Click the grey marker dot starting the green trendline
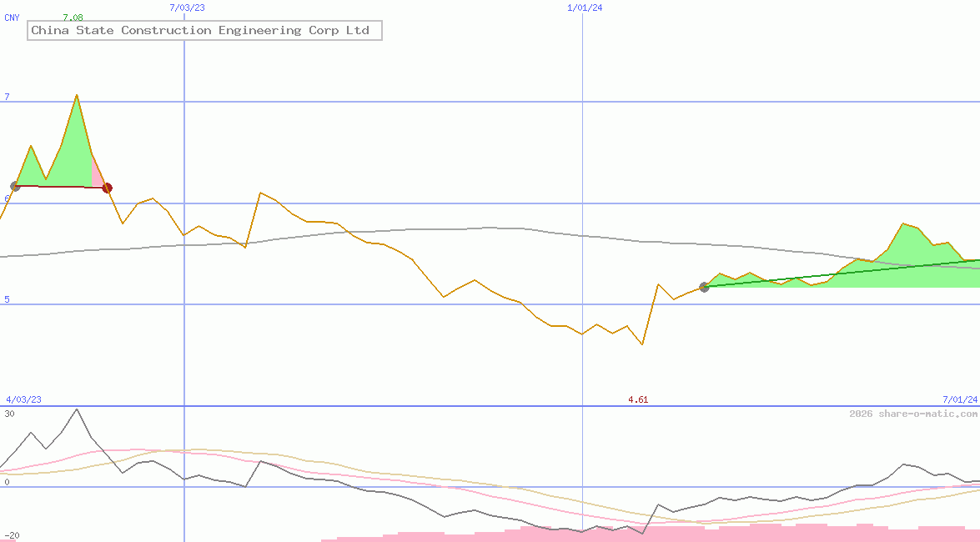 (704, 287)
